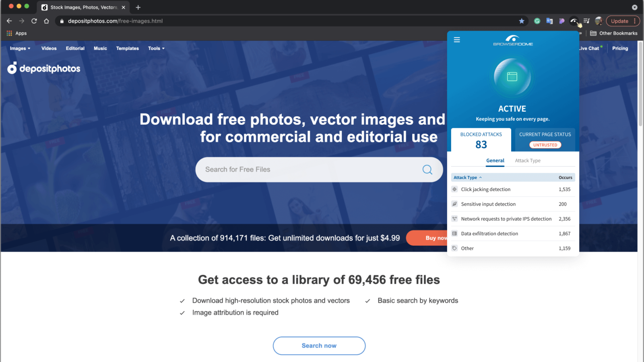
Task: Click the Data exfiltration detection row icon
Action: (454, 234)
